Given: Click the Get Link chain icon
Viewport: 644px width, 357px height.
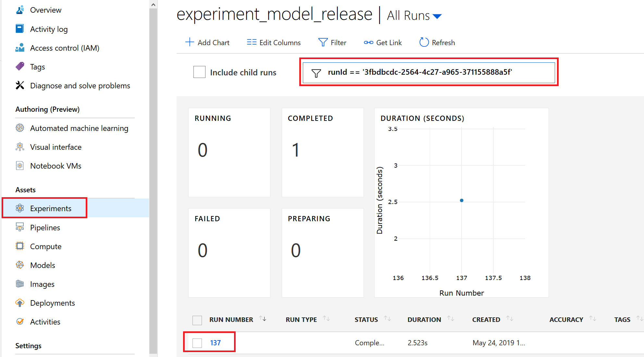Looking at the screenshot, I should coord(368,43).
